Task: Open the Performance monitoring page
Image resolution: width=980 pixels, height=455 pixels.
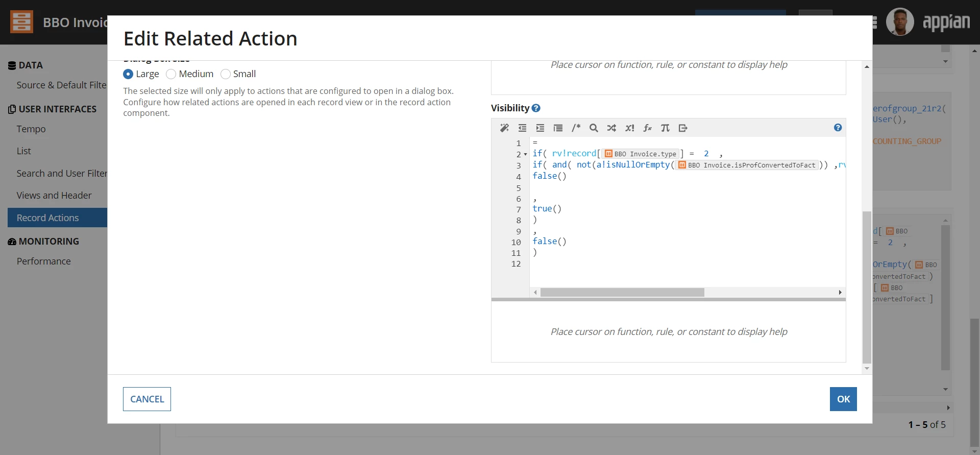Action: (x=44, y=261)
